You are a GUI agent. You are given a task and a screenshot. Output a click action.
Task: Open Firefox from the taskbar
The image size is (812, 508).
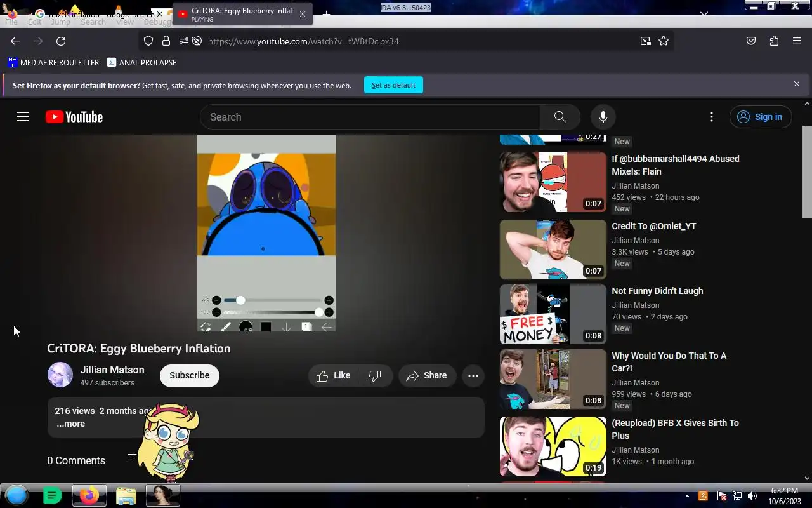(89, 495)
